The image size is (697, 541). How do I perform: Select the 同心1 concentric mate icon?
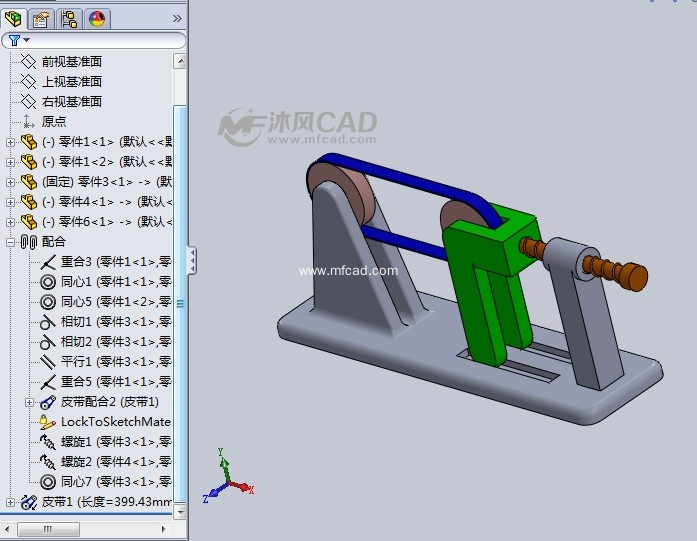point(47,282)
